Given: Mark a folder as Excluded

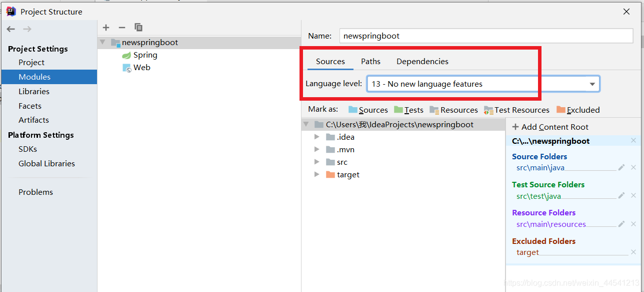Looking at the screenshot, I should (583, 110).
